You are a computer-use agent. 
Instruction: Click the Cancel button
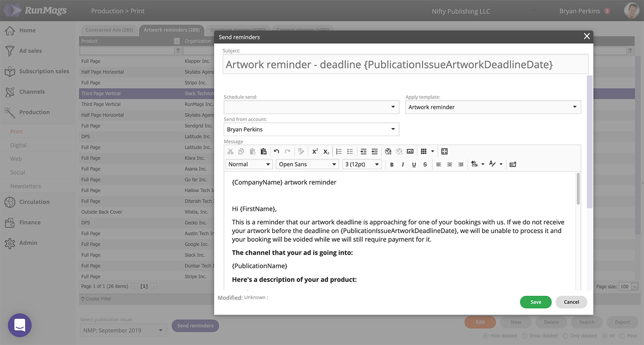pyautogui.click(x=571, y=302)
